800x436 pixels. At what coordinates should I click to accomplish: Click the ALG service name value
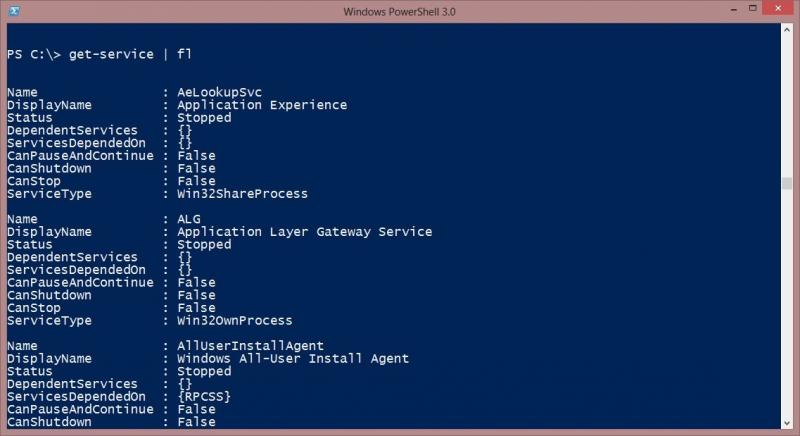(x=189, y=219)
